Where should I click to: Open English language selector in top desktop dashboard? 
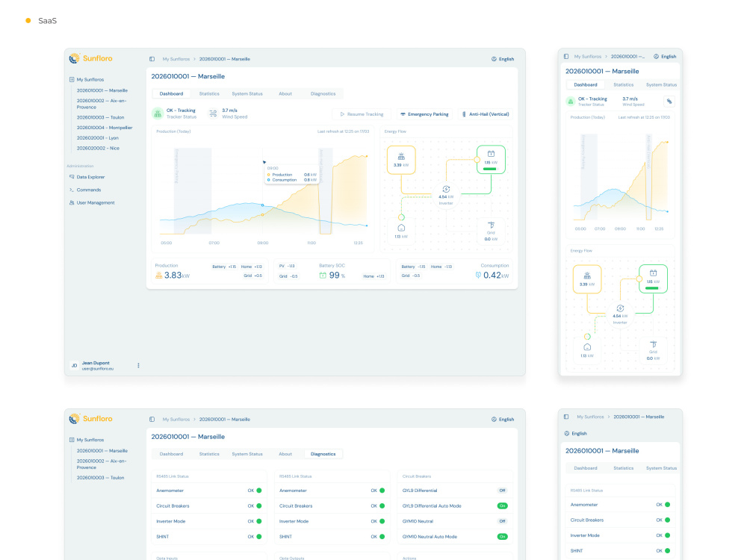(x=503, y=59)
